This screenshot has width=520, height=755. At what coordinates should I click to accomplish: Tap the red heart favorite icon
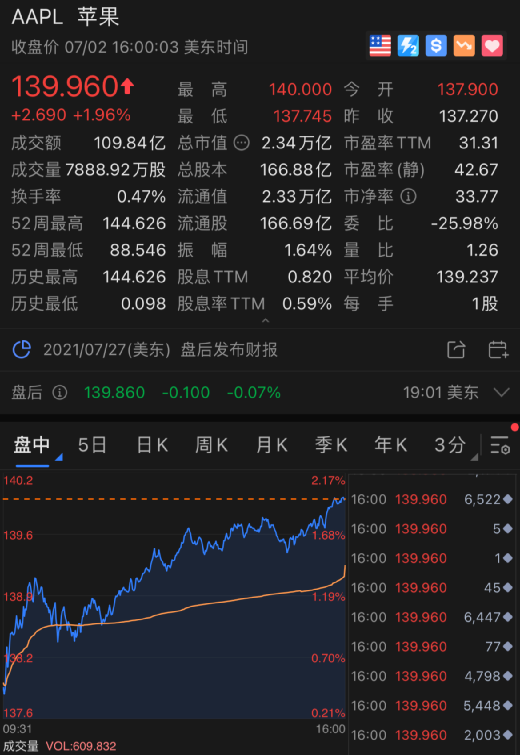tap(492, 46)
